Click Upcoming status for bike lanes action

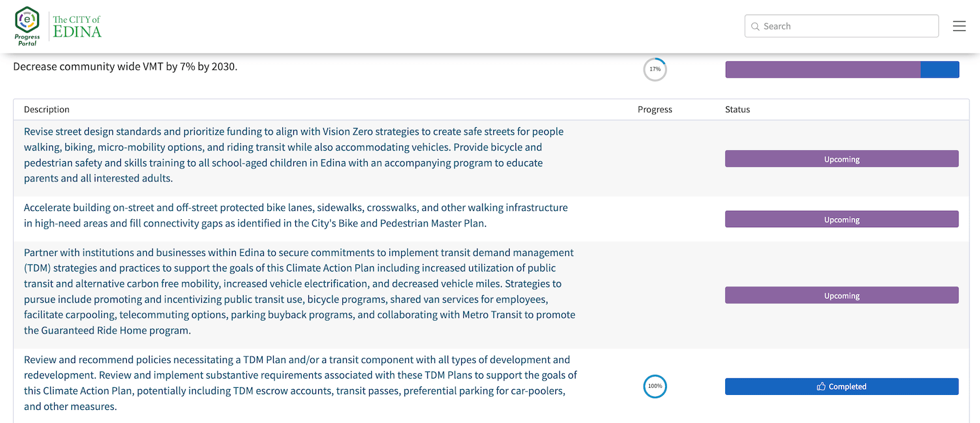click(841, 219)
